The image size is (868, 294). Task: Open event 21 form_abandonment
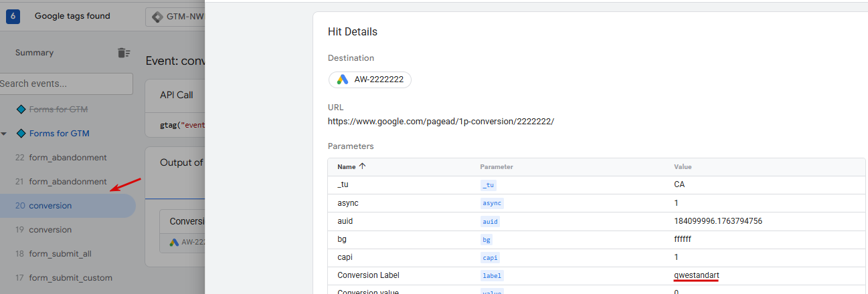click(68, 181)
